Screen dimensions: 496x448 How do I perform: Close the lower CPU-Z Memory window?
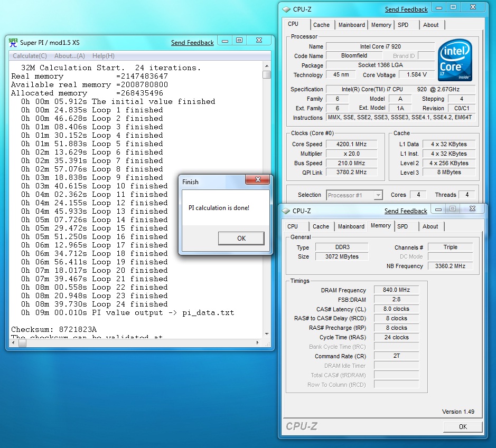tap(472, 208)
